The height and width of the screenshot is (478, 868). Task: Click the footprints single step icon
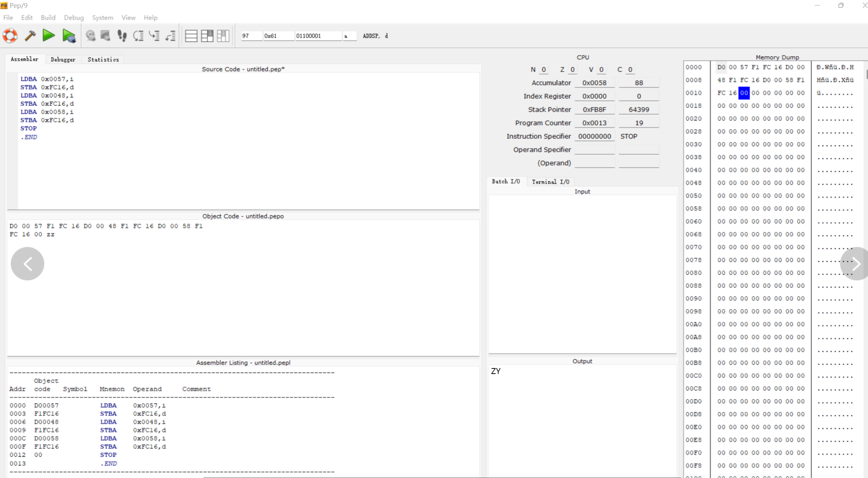122,36
